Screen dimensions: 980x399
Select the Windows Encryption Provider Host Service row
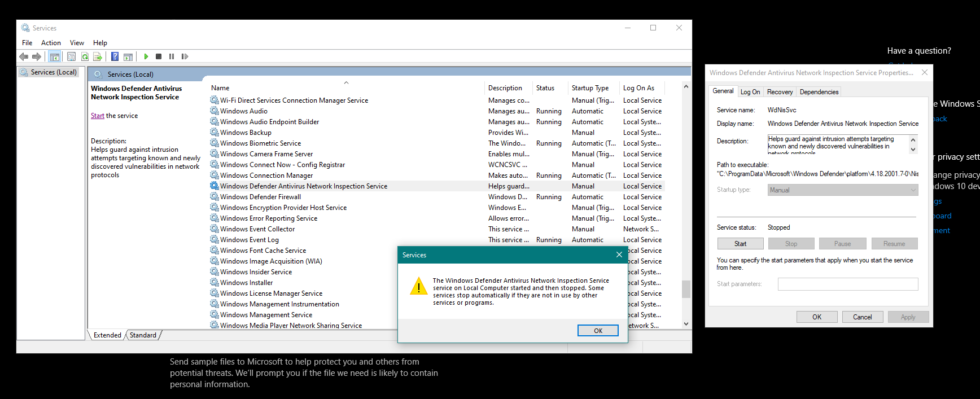[436, 207]
